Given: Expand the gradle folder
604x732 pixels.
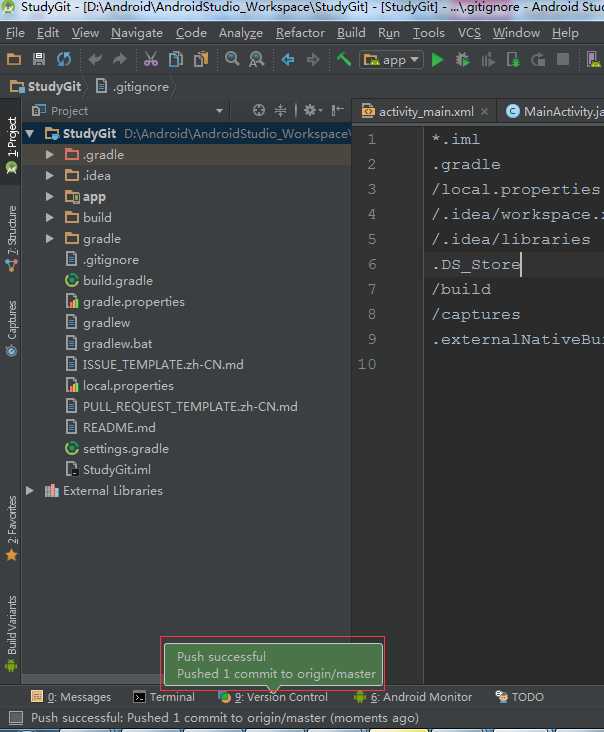Looking at the screenshot, I should pyautogui.click(x=49, y=239).
